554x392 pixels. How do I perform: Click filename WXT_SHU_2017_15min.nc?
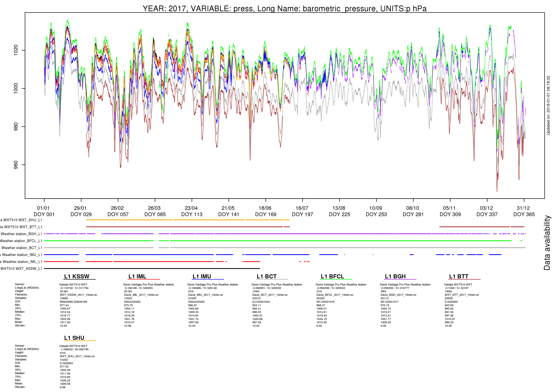click(77, 356)
